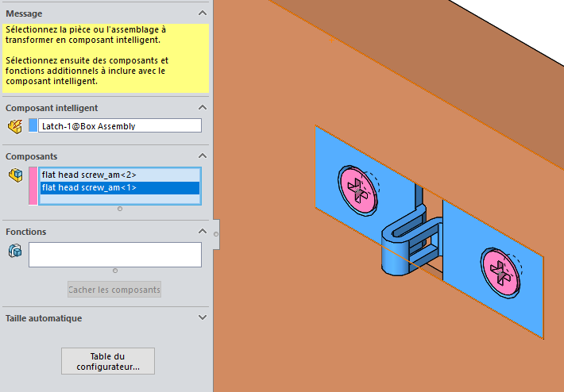
Task: Click the yellow message instruction text
Action: coord(106,58)
